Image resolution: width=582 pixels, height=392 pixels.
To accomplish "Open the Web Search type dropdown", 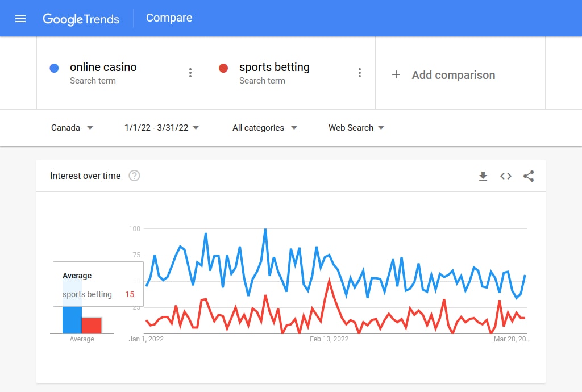I will (x=356, y=128).
